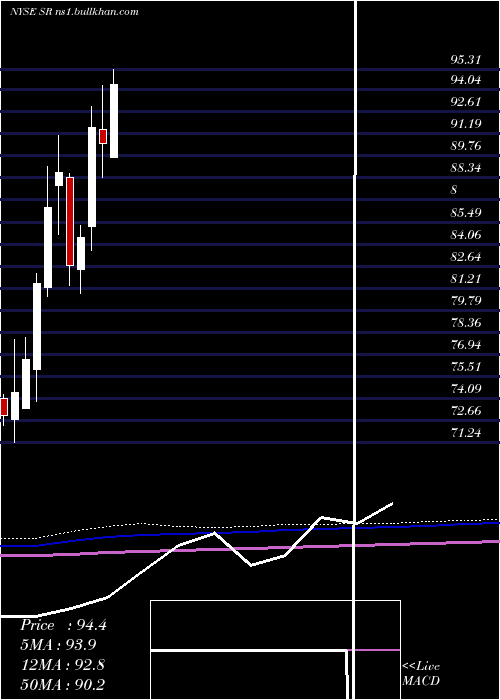The image size is (500, 700).
Task: Click the 5MA : 93.9 readout
Action: (x=58, y=645)
